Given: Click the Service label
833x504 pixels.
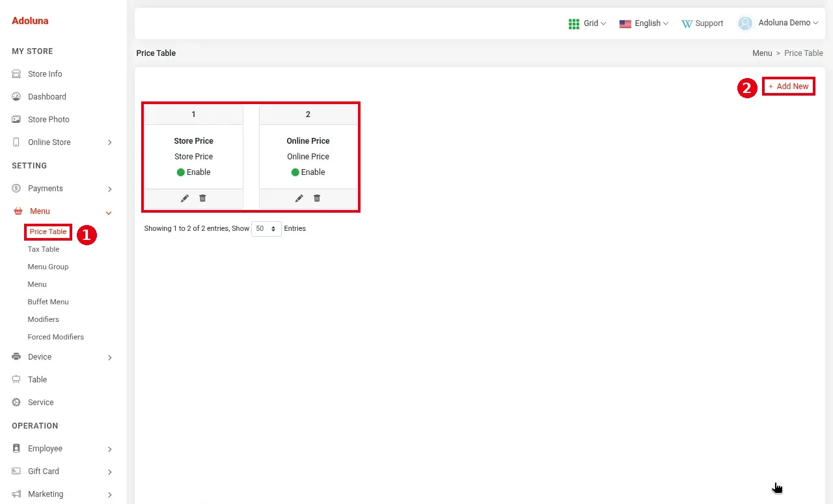Looking at the screenshot, I should [x=41, y=403].
